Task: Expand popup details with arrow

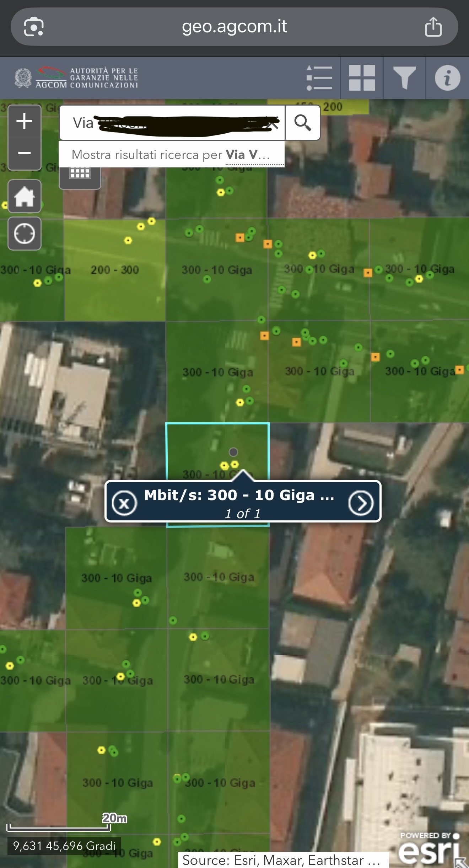Action: (x=361, y=503)
